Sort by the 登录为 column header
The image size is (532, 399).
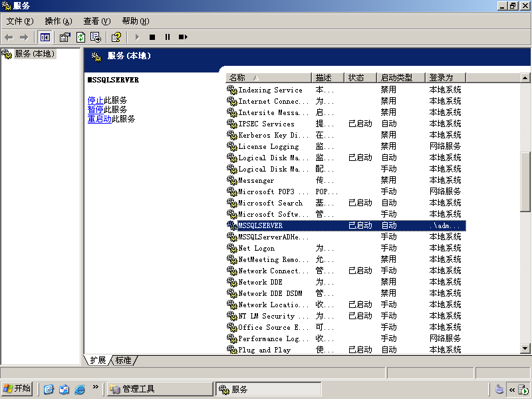(x=446, y=78)
